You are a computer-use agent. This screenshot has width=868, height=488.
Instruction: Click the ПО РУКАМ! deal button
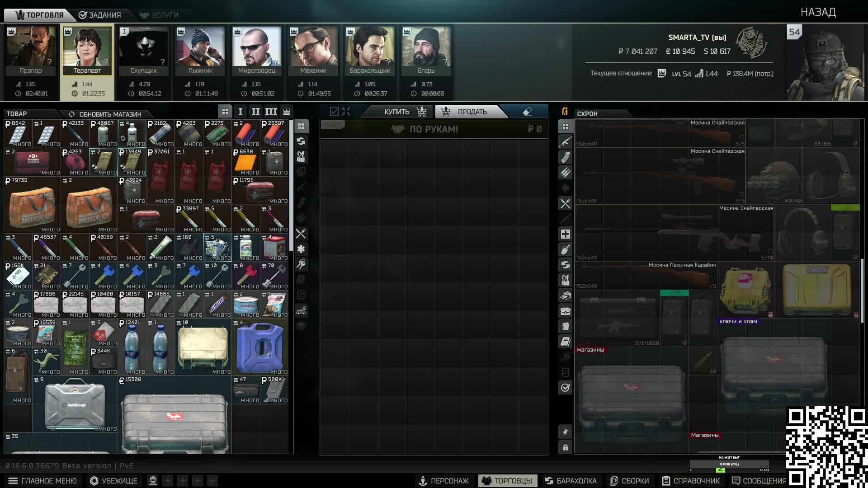[434, 129]
